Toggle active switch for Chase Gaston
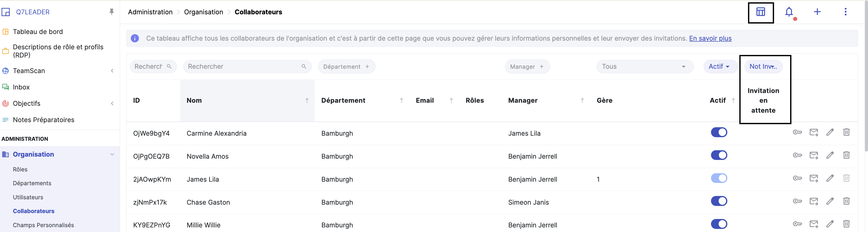 (719, 201)
